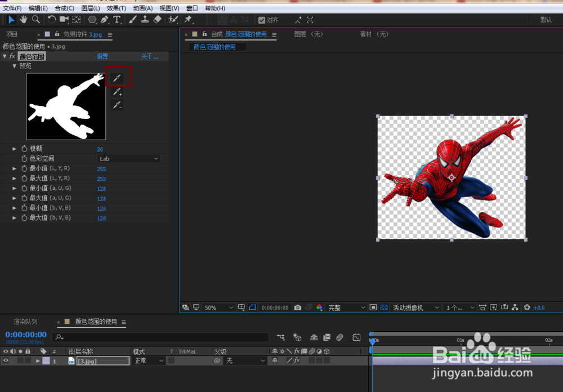Enable frame blending for timeline
Image resolution: width=563 pixels, height=392 pixels.
coord(327,337)
